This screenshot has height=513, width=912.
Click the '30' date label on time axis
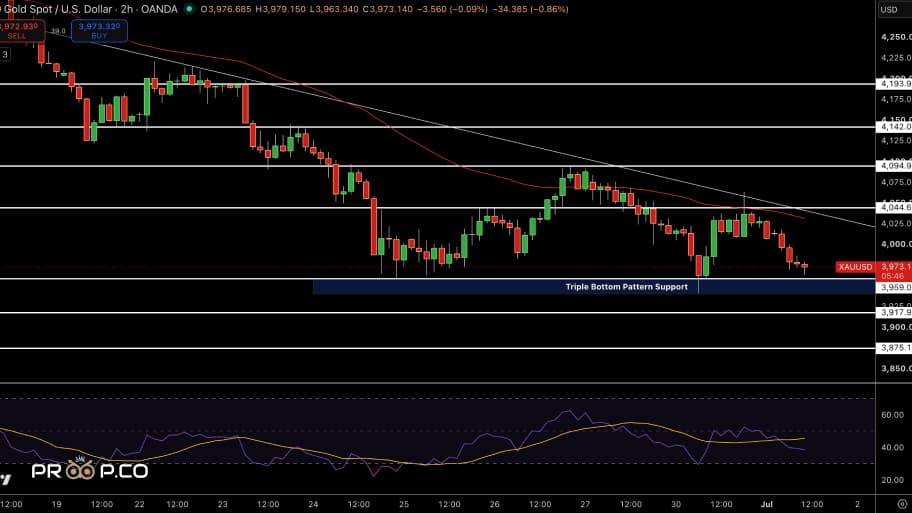pos(676,504)
